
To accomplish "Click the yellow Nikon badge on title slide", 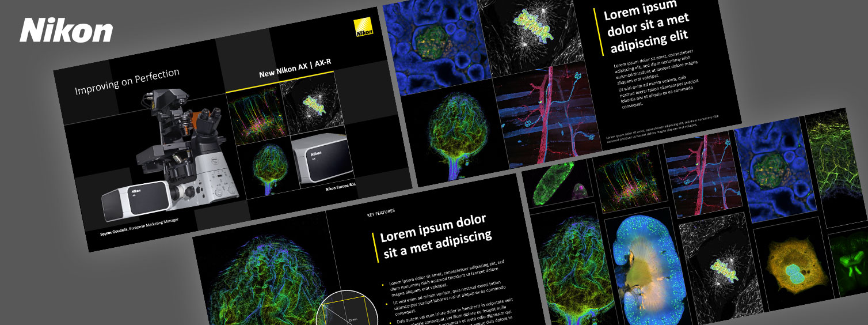I will [364, 29].
